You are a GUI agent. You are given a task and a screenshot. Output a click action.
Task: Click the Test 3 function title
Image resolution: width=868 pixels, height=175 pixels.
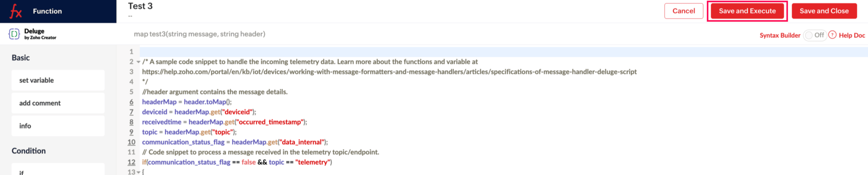tap(140, 6)
